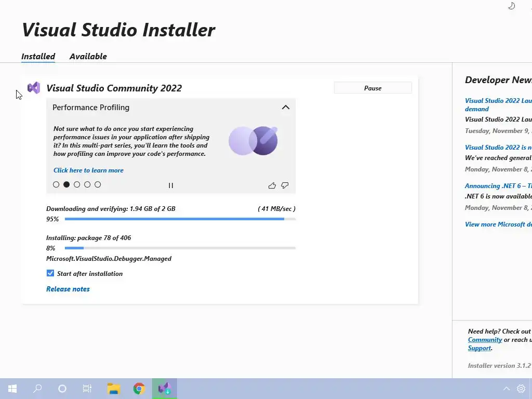Give thumbs up to the Performance Profiling tip
532x399 pixels.
272,185
